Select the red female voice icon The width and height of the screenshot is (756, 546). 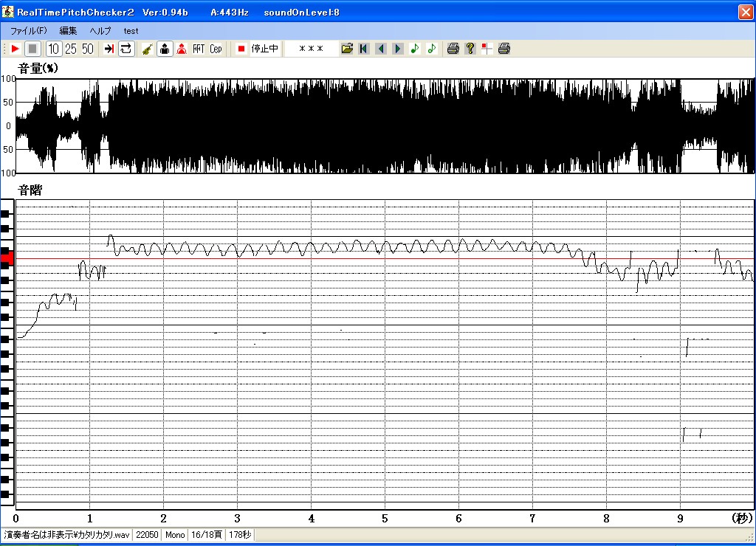click(x=182, y=49)
